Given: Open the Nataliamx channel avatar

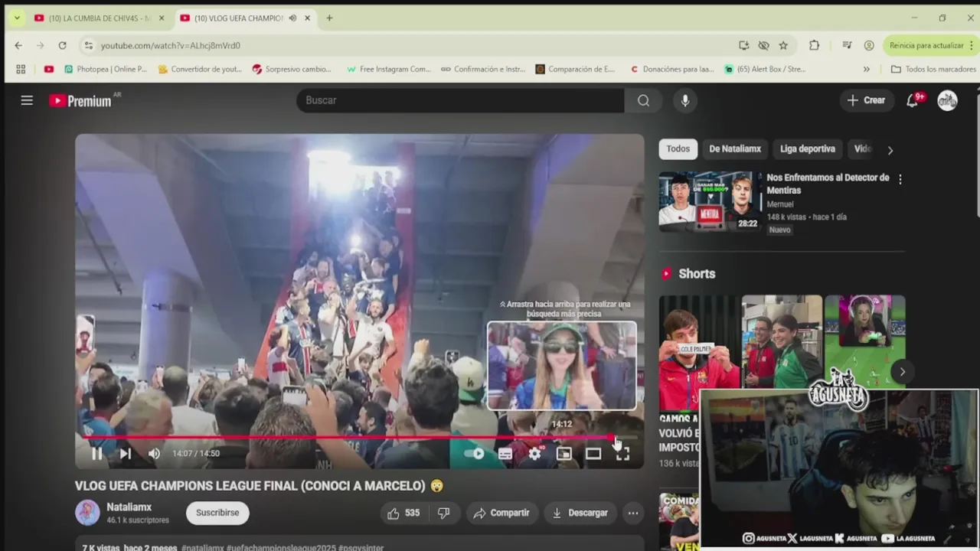Looking at the screenshot, I should 87,513.
